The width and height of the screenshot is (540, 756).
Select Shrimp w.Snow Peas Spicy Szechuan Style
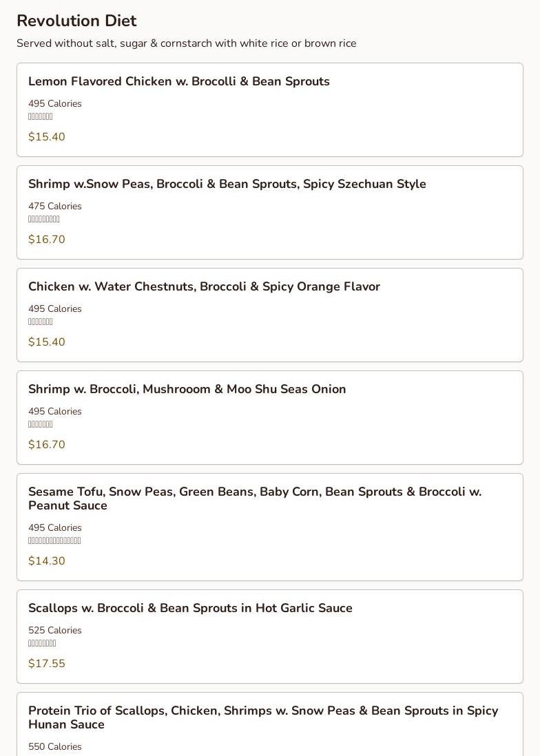(x=270, y=213)
